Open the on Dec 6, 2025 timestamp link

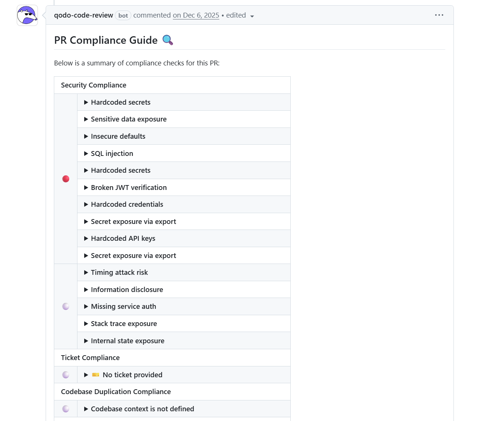pyautogui.click(x=196, y=15)
